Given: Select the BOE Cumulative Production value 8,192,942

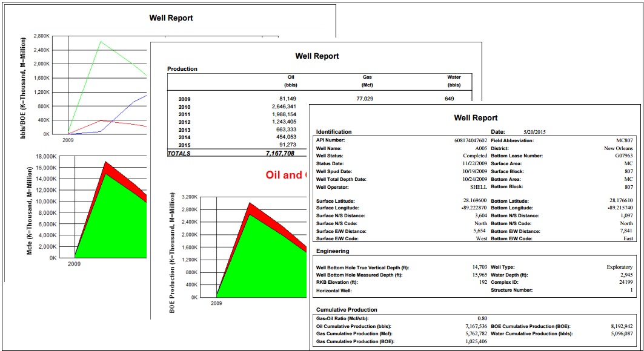Looking at the screenshot, I should pos(622,326).
